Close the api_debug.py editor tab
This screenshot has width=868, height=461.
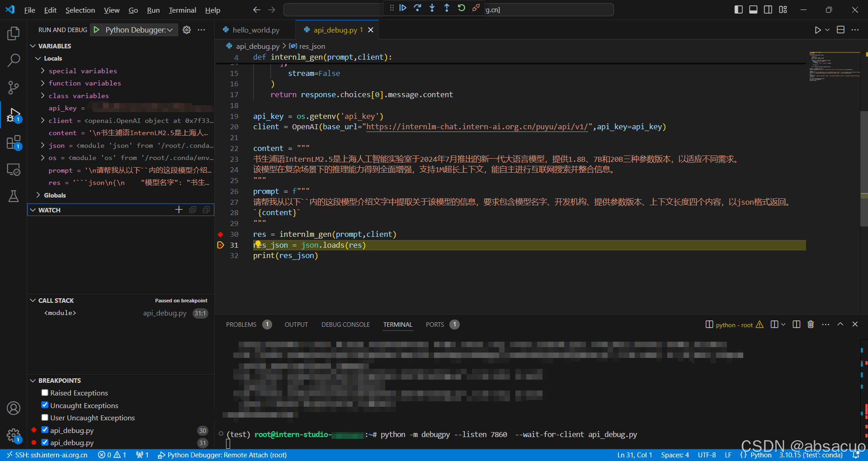(x=371, y=30)
